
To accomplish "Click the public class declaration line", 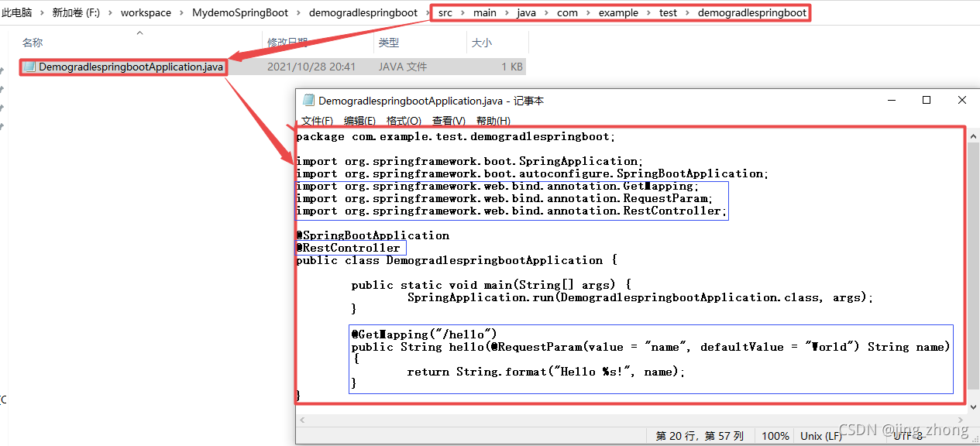I will click(x=456, y=260).
